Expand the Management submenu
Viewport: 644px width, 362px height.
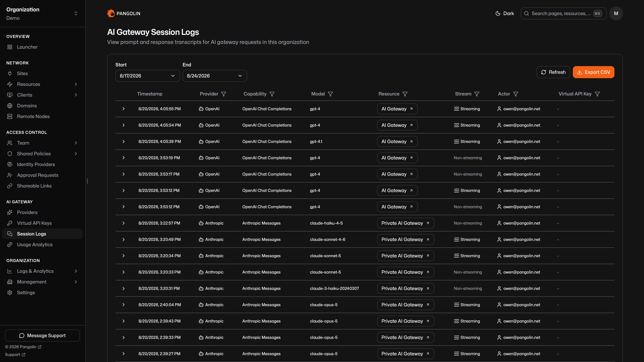(x=42, y=282)
